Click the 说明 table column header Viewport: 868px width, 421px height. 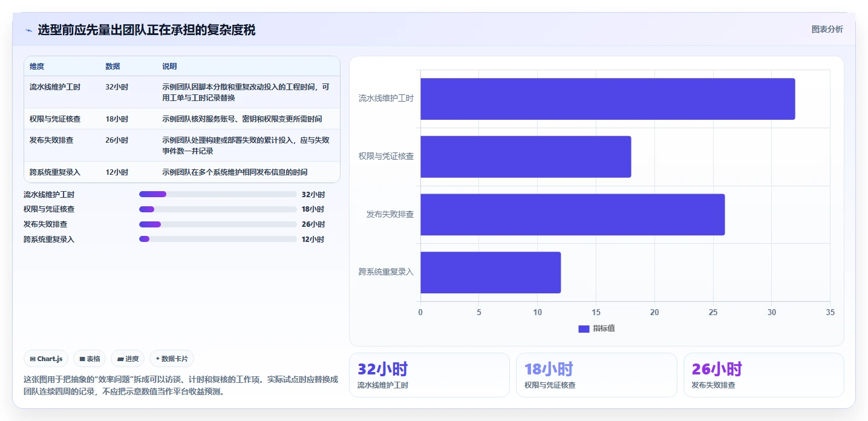pyautogui.click(x=169, y=67)
